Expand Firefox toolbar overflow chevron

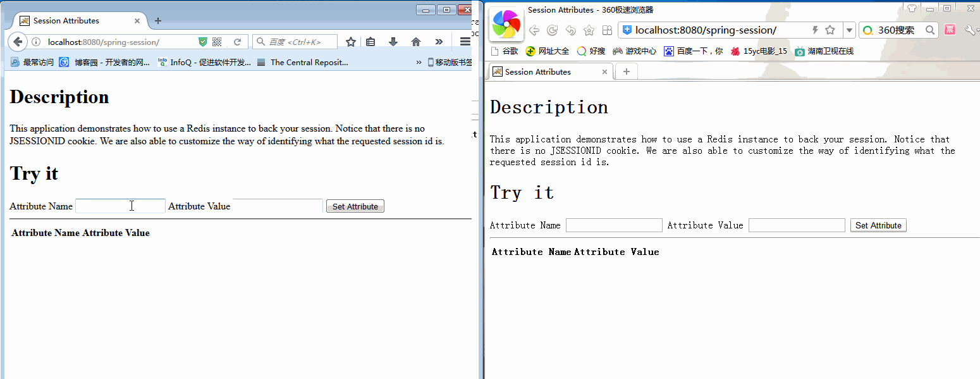point(439,42)
